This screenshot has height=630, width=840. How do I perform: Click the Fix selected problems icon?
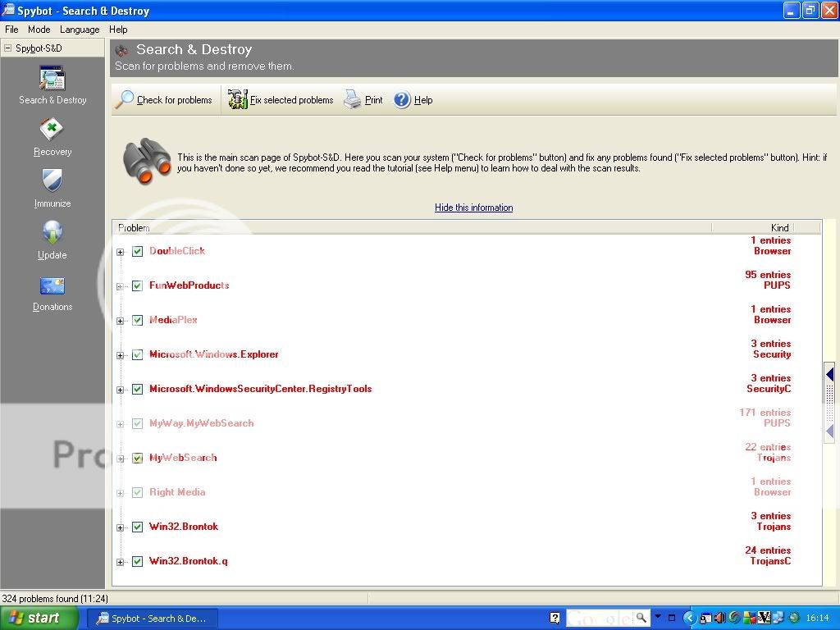tap(237, 99)
